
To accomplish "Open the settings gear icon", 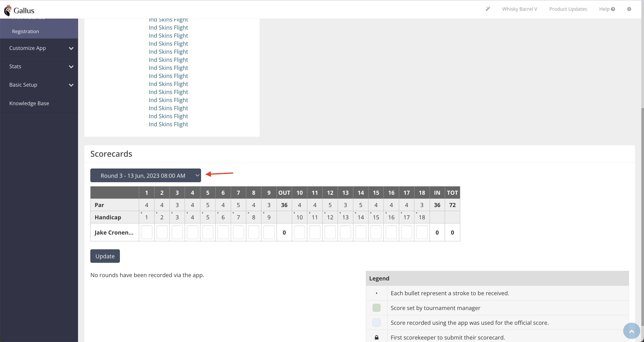I will click(x=629, y=9).
